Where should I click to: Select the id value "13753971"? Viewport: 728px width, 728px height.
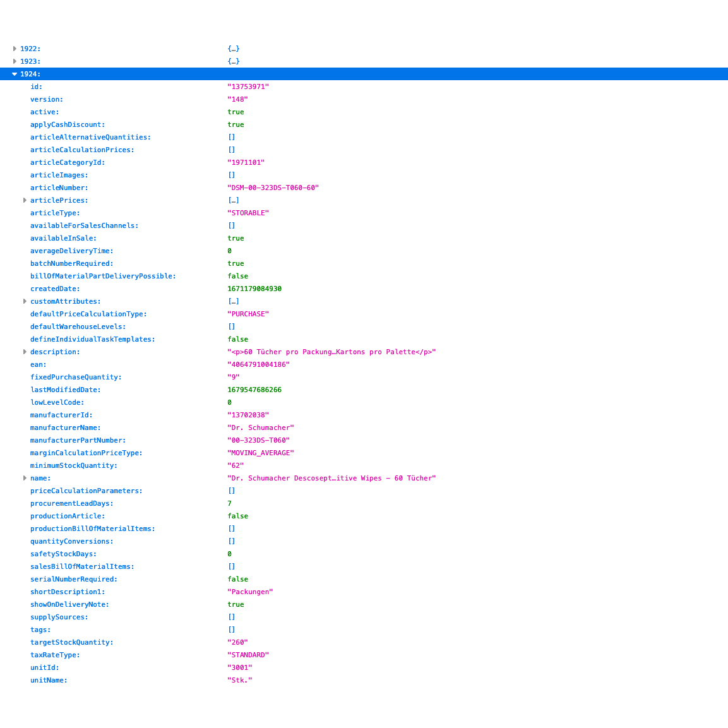tap(248, 87)
